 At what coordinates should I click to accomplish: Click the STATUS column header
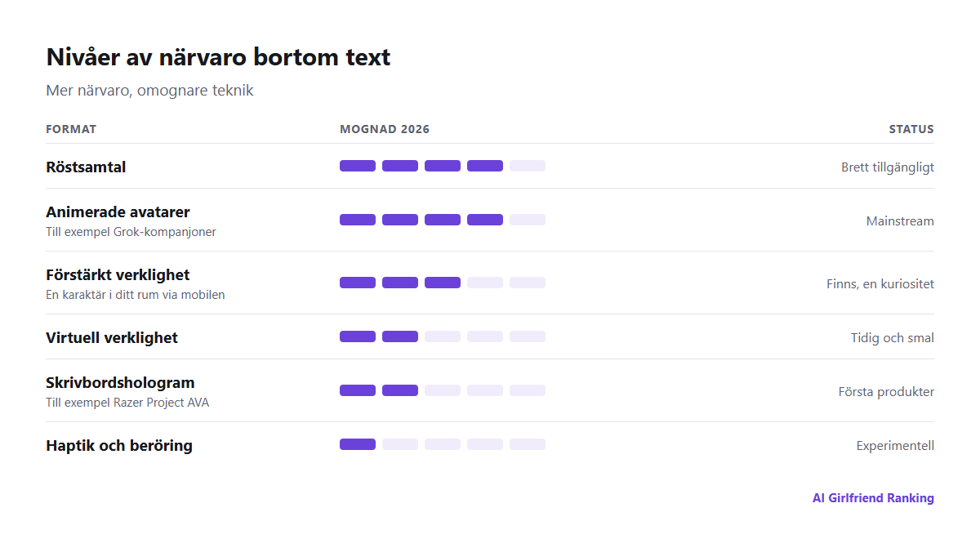tap(911, 129)
